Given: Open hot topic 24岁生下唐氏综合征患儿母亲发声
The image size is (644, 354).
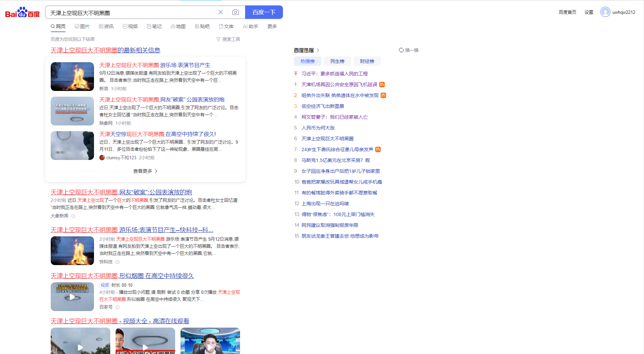Looking at the screenshot, I should pyautogui.click(x=337, y=149).
